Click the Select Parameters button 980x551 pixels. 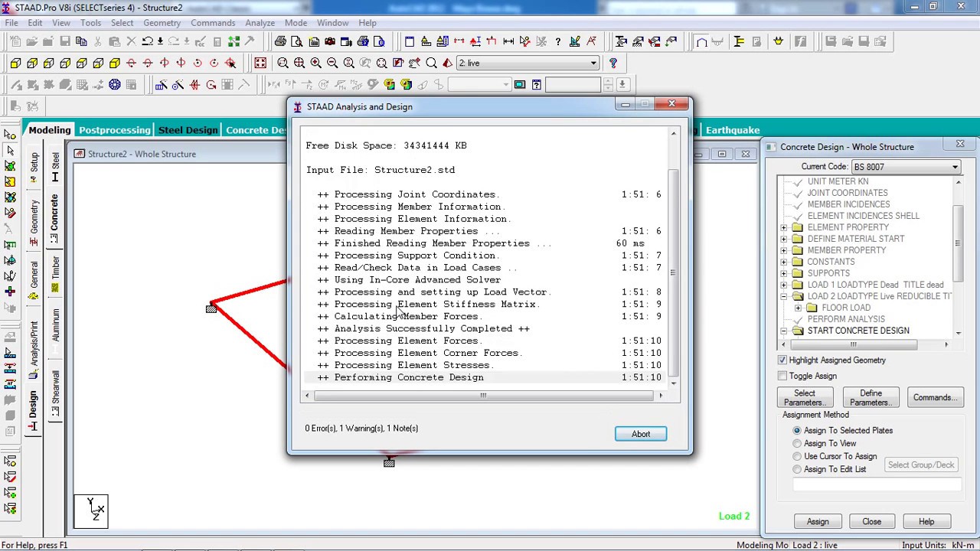[x=804, y=398]
